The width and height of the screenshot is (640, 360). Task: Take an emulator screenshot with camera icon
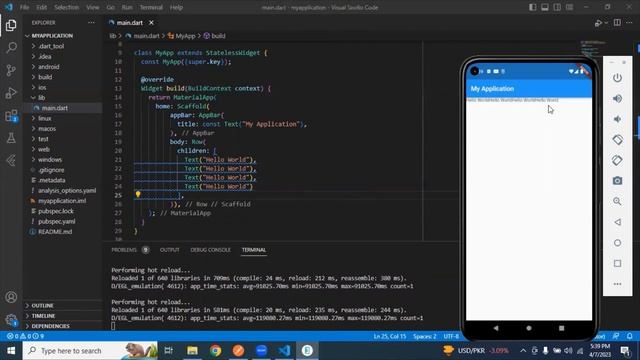click(x=618, y=180)
